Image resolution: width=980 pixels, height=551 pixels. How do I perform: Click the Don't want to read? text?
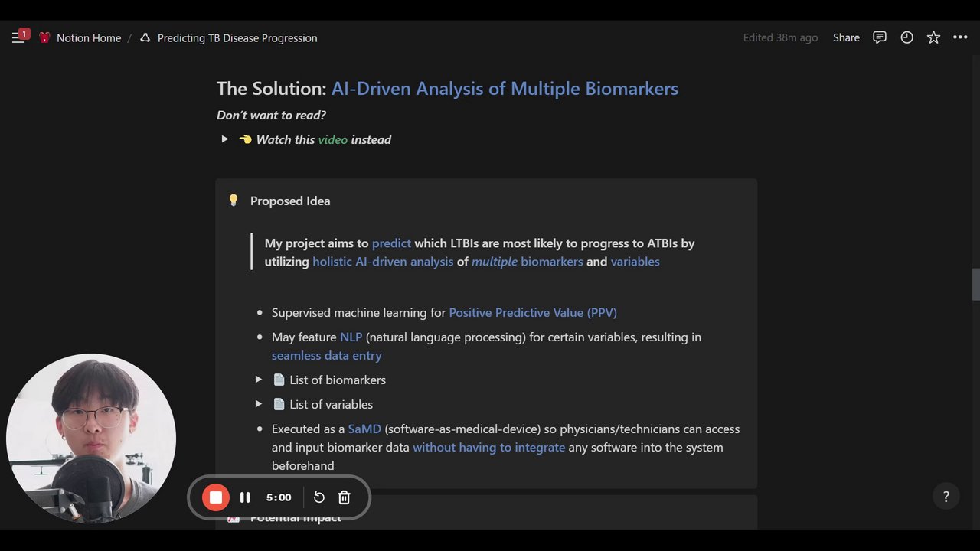[x=271, y=115]
